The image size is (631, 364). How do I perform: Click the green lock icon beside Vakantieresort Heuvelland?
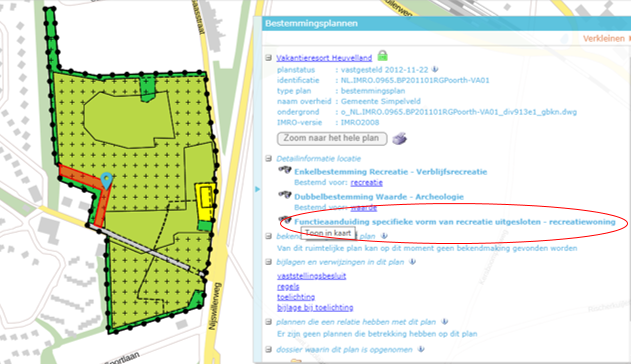point(382,55)
